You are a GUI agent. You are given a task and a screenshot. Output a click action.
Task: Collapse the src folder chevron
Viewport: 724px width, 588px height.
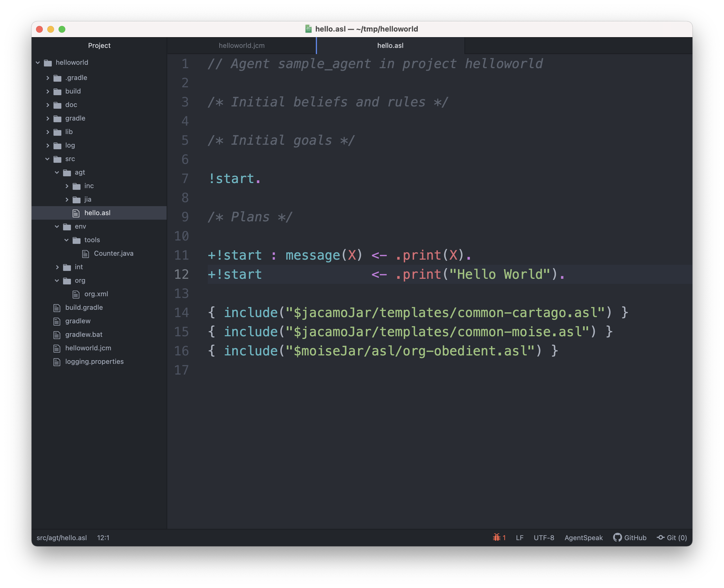[x=47, y=159]
